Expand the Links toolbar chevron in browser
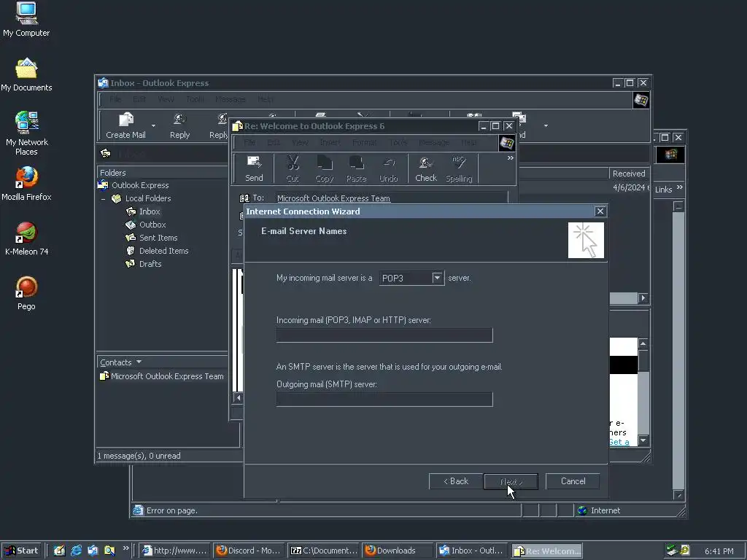Image resolution: width=747 pixels, height=560 pixels. (x=680, y=187)
